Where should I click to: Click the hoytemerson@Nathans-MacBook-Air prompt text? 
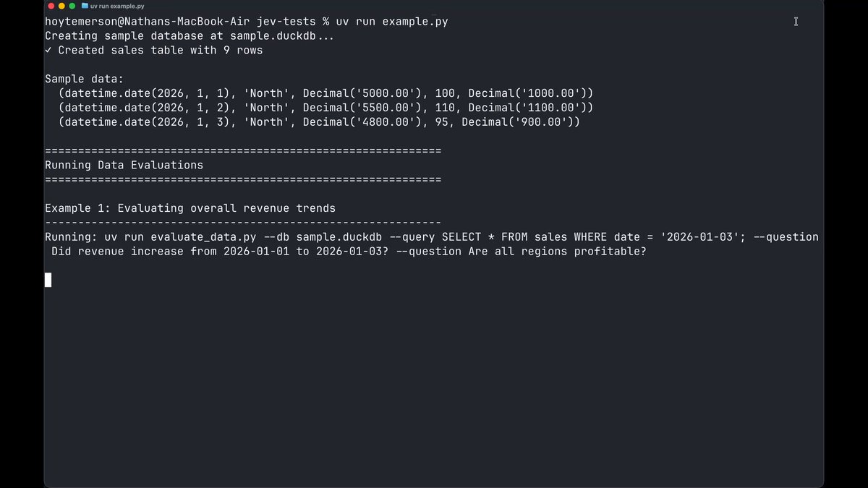(x=148, y=22)
